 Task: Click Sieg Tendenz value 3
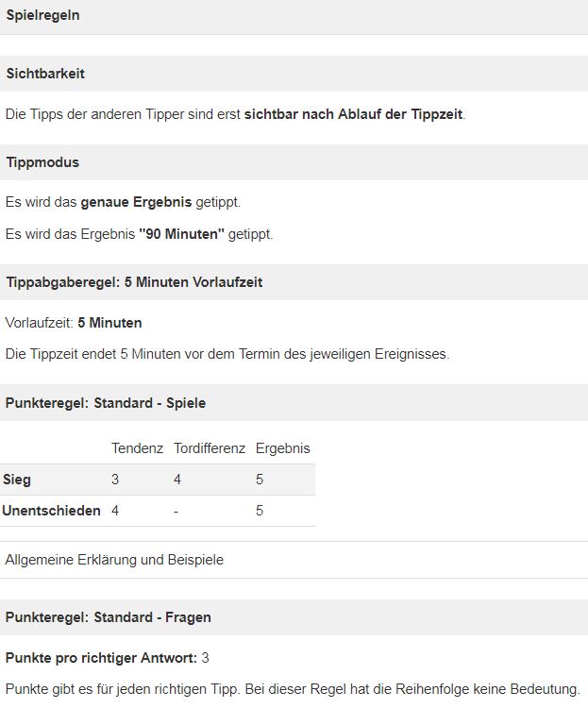(x=115, y=480)
